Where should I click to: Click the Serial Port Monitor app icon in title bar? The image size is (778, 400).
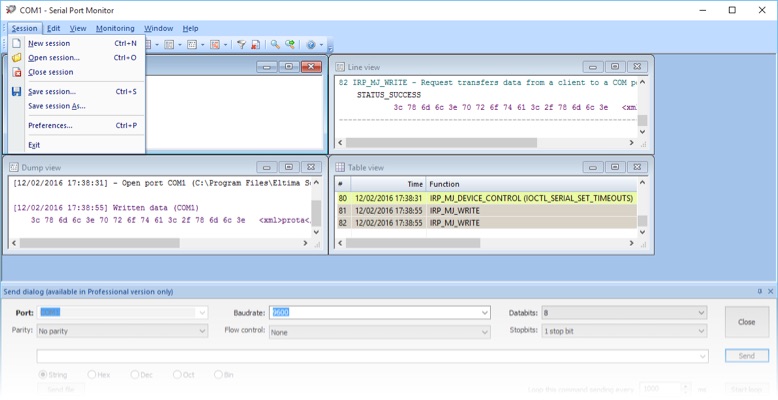pyautogui.click(x=10, y=10)
